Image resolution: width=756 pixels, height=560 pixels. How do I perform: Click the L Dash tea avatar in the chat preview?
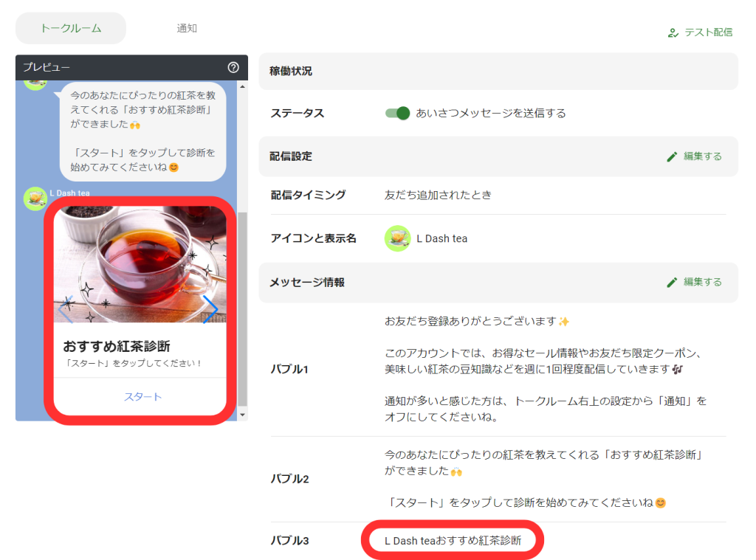[34, 198]
